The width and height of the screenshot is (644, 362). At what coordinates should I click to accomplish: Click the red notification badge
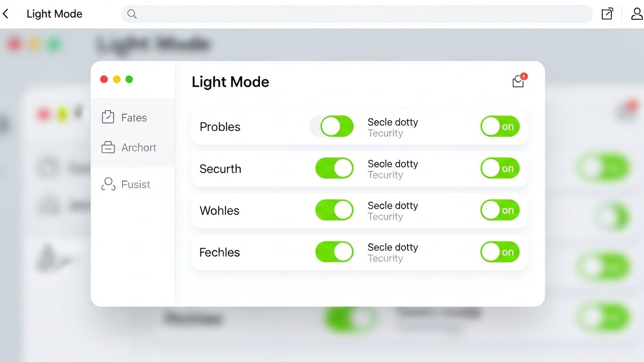[524, 75]
